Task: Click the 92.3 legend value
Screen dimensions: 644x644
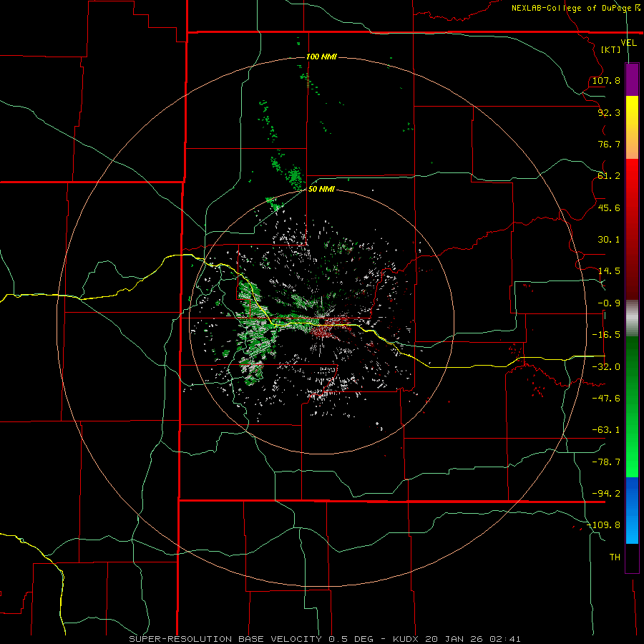Action: [x=609, y=112]
